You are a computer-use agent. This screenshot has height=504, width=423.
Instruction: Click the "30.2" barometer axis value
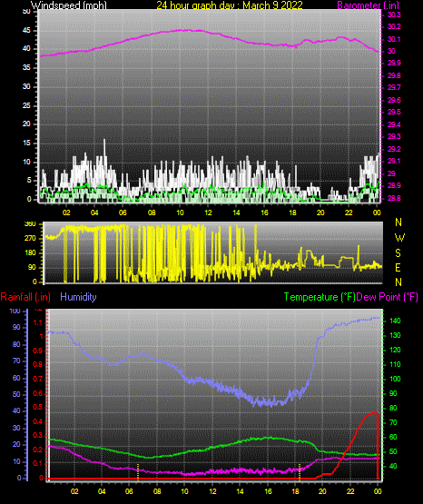(x=394, y=26)
